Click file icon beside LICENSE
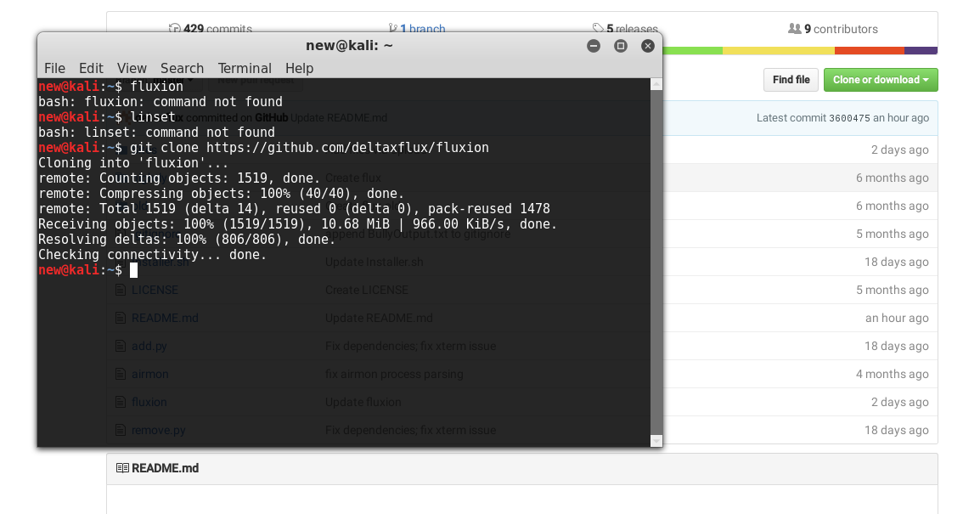 pyautogui.click(x=121, y=291)
